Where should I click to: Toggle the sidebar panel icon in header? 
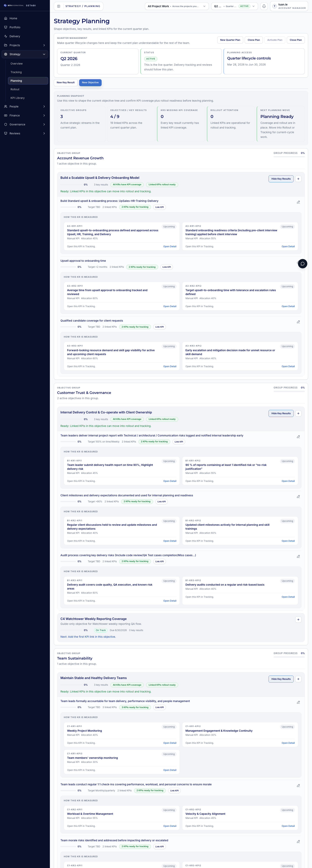(x=59, y=6)
